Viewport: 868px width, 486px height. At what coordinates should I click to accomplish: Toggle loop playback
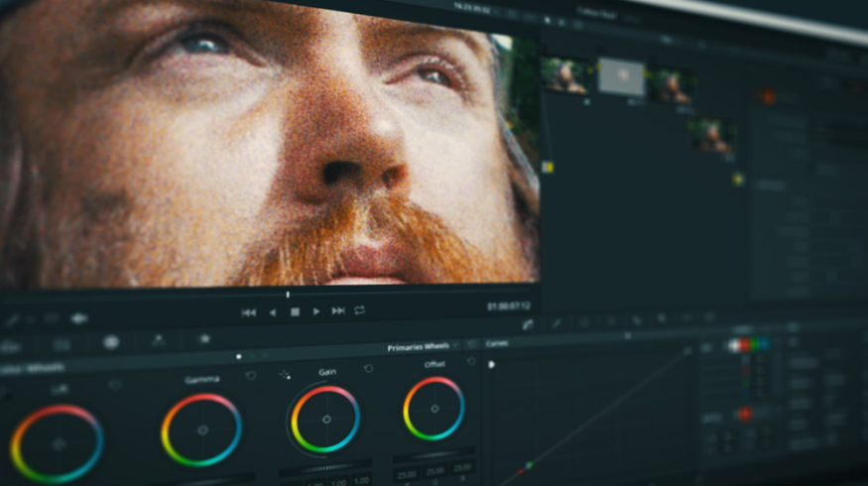pos(359,310)
